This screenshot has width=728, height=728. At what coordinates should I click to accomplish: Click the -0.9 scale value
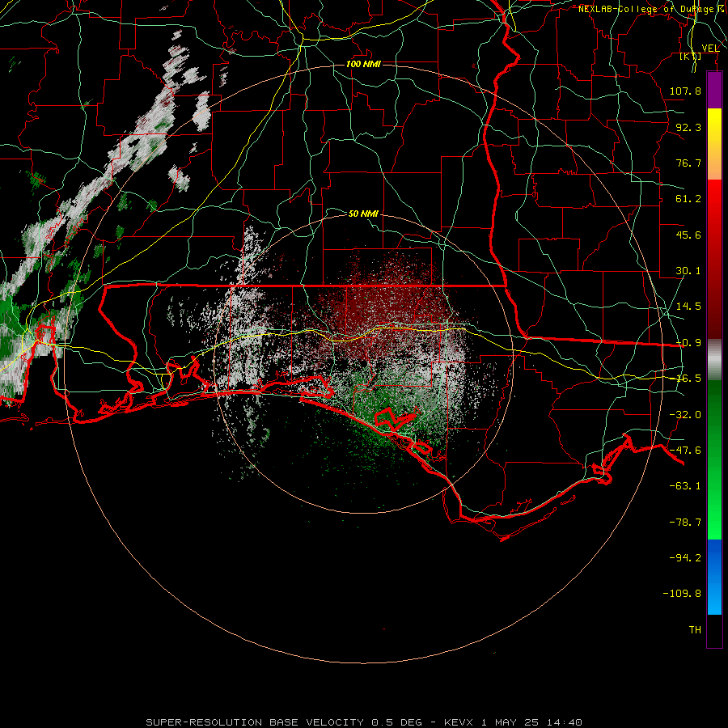click(688, 343)
